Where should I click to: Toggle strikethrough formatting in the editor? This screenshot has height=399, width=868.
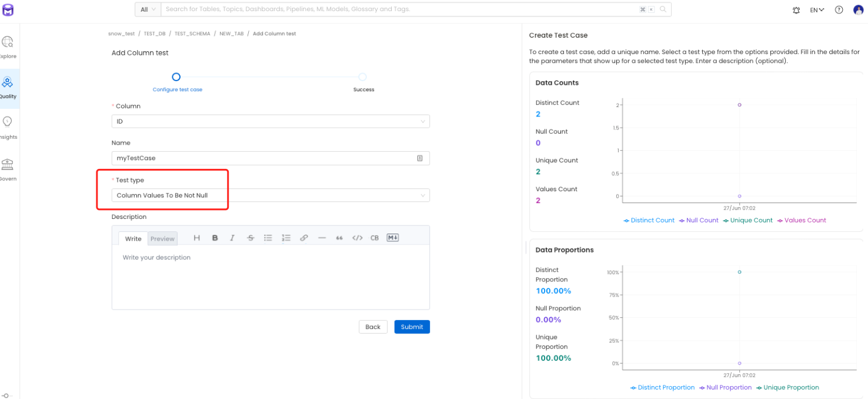click(251, 238)
